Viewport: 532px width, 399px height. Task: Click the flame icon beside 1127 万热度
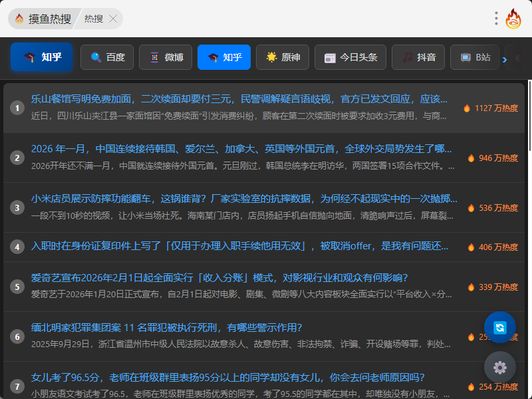pos(467,108)
